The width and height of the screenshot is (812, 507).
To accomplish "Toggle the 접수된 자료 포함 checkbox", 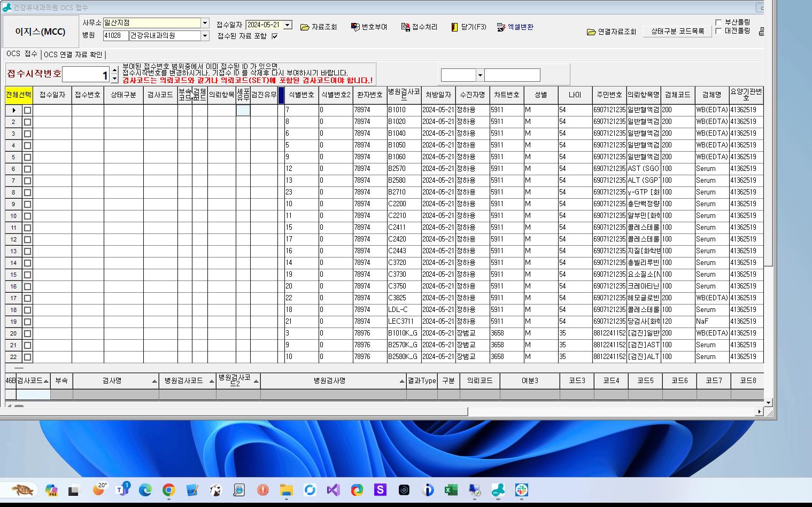I will pyautogui.click(x=275, y=36).
